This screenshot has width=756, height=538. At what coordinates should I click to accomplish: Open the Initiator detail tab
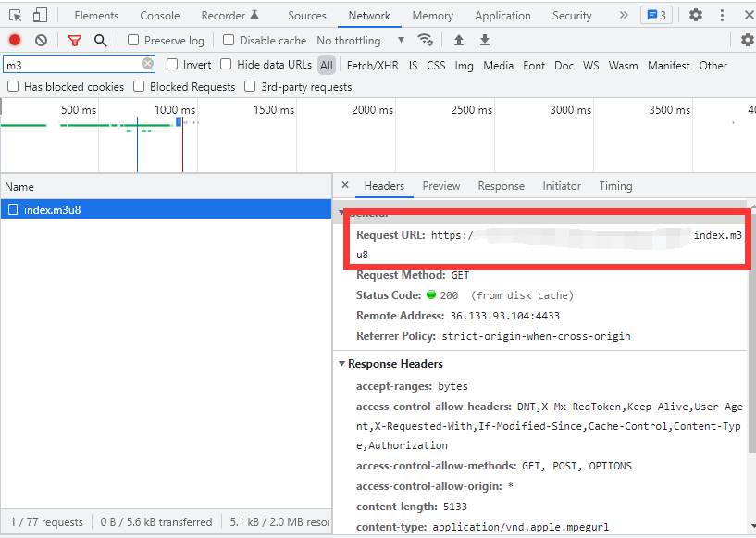click(562, 186)
